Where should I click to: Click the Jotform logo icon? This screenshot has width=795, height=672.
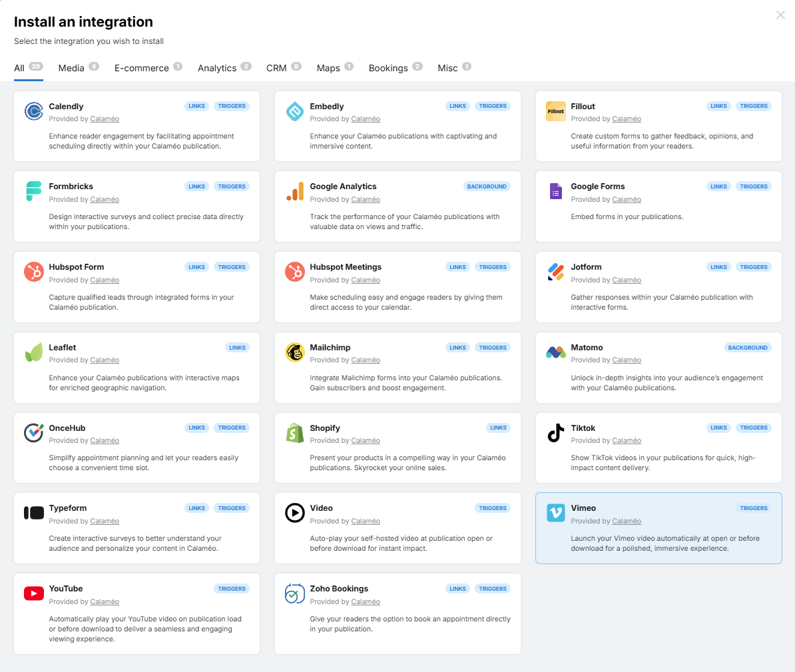pos(556,272)
